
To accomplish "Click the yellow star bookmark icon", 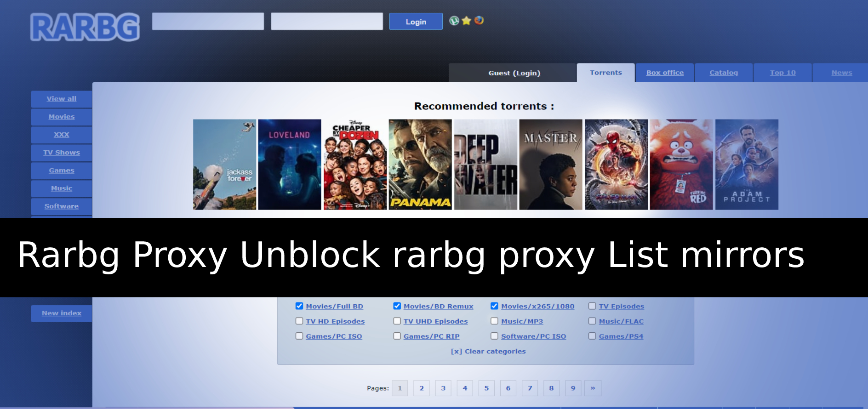I will [x=467, y=21].
